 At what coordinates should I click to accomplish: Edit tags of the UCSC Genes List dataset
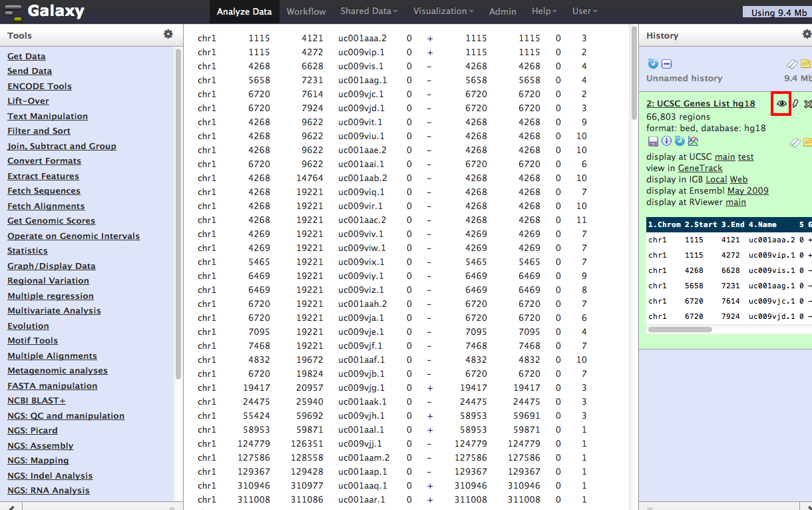pyautogui.click(x=794, y=142)
